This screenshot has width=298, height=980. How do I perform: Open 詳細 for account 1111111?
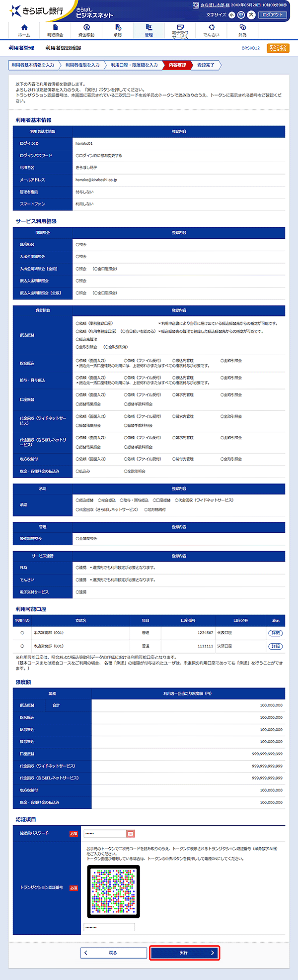click(x=275, y=646)
